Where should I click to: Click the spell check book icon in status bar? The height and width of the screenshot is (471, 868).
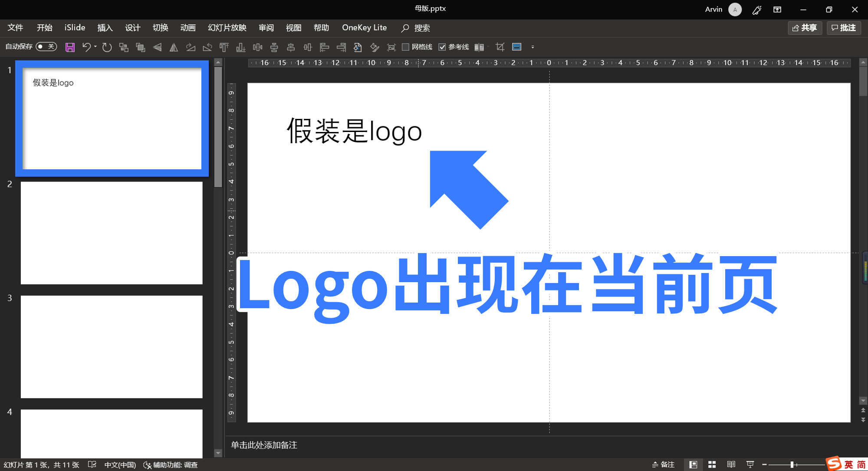[92, 464]
